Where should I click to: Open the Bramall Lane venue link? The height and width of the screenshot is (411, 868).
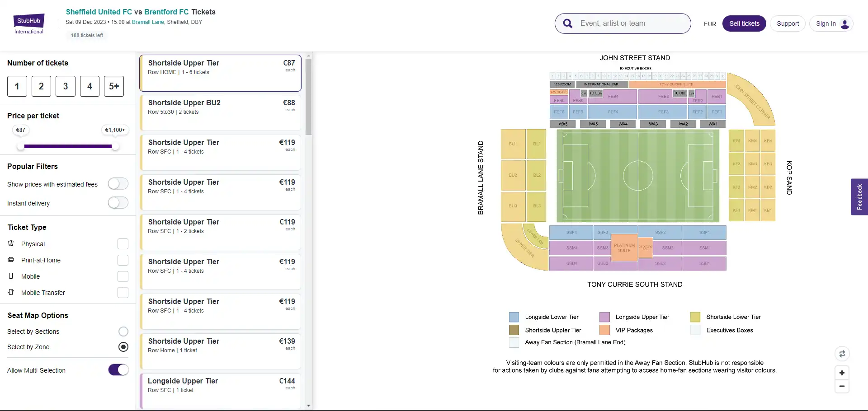(148, 22)
